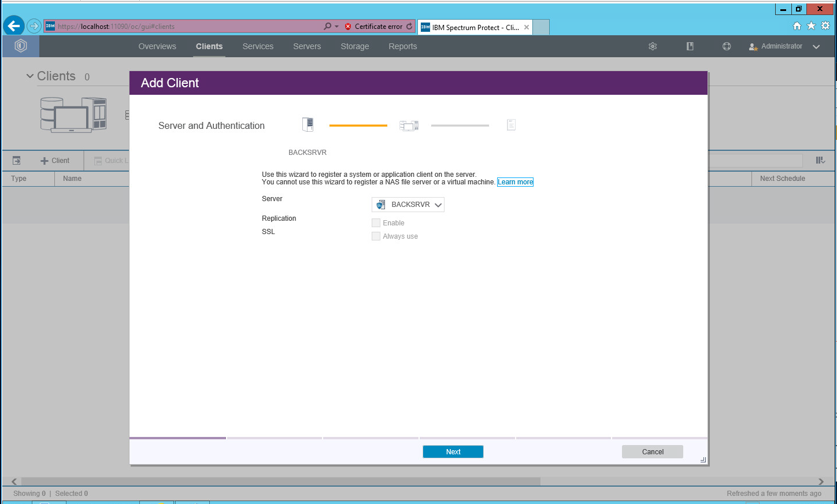Image resolution: width=837 pixels, height=504 pixels.
Task: Click the horizontal scrollbar at bottom
Action: (280, 481)
